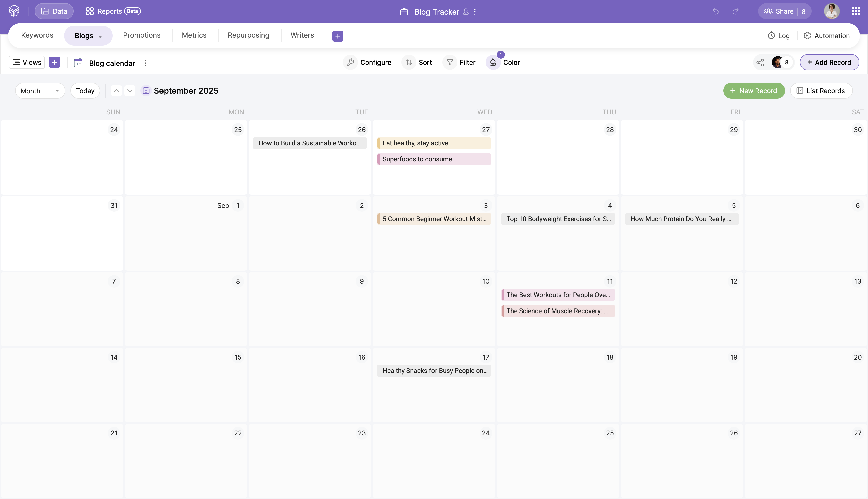Switch to the Keywords tab
This screenshot has height=499, width=868.
tap(37, 35)
